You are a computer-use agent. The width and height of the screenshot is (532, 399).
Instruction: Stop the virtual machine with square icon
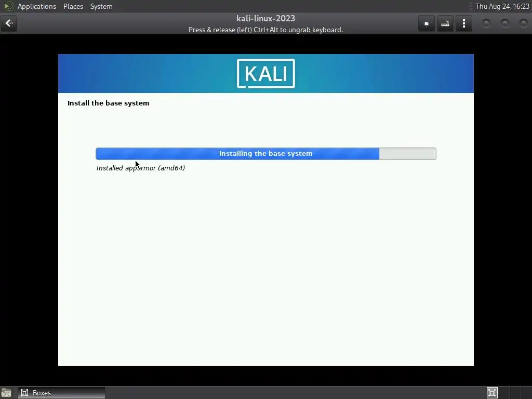coord(427,23)
